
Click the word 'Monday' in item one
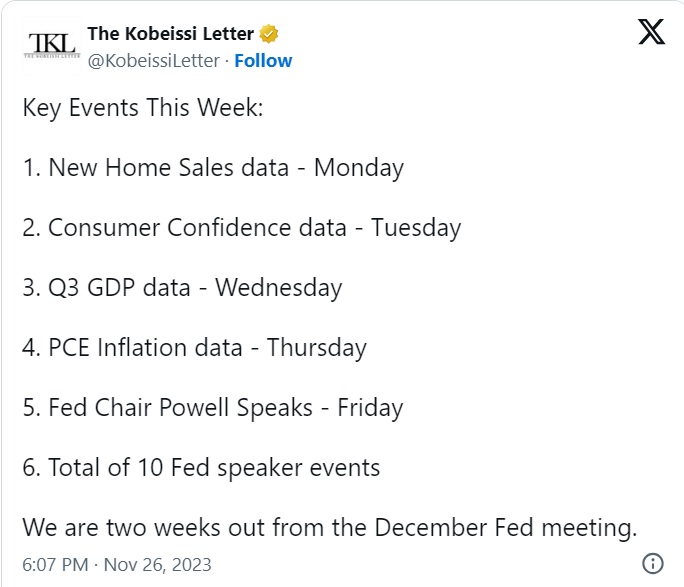pos(359,168)
